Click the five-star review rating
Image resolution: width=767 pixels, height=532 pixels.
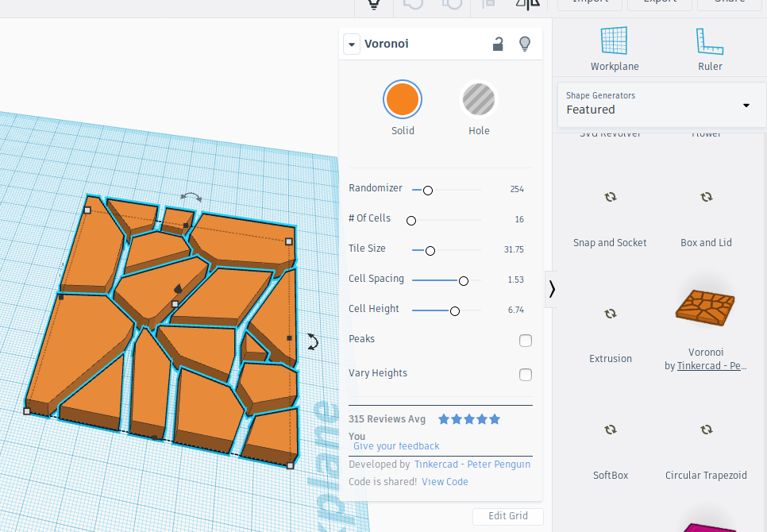[469, 419]
